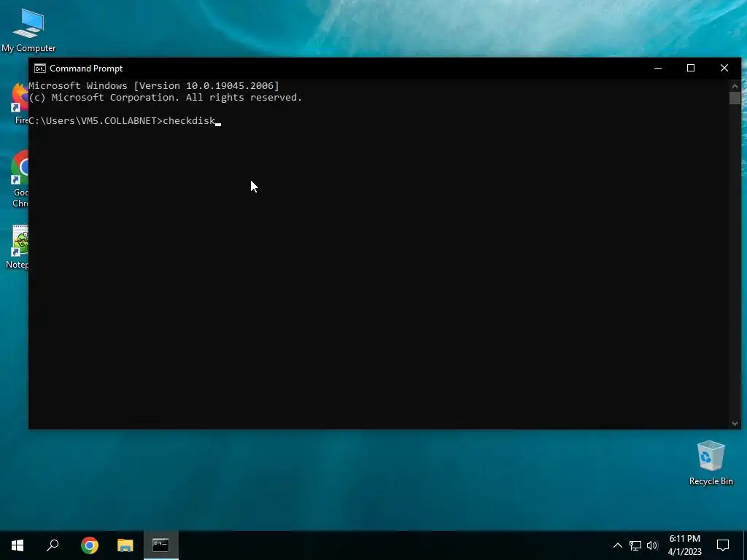The height and width of the screenshot is (560, 747).
Task: Click the console vertical scrollbar thumb
Action: click(735, 98)
